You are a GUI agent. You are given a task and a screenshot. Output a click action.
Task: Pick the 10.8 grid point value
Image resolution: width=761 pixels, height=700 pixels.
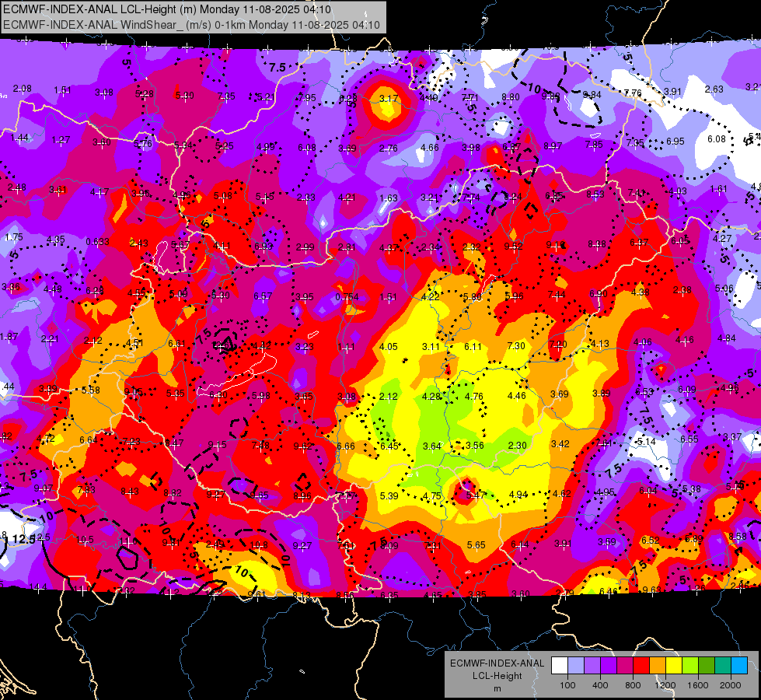point(259,544)
